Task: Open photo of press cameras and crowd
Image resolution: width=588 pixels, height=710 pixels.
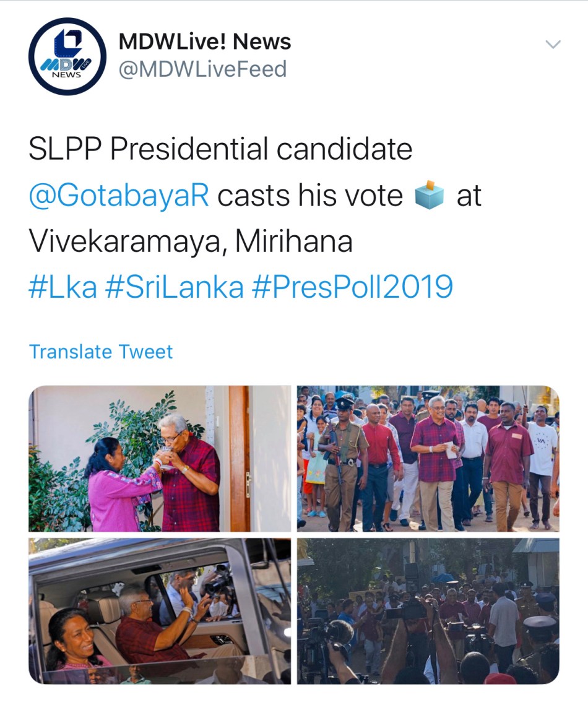Action: pos(428,611)
